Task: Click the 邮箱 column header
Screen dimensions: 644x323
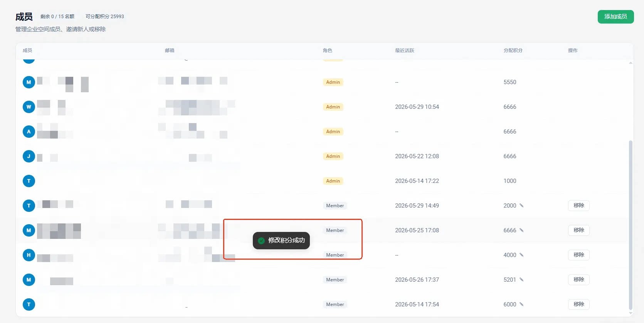Action: point(170,51)
